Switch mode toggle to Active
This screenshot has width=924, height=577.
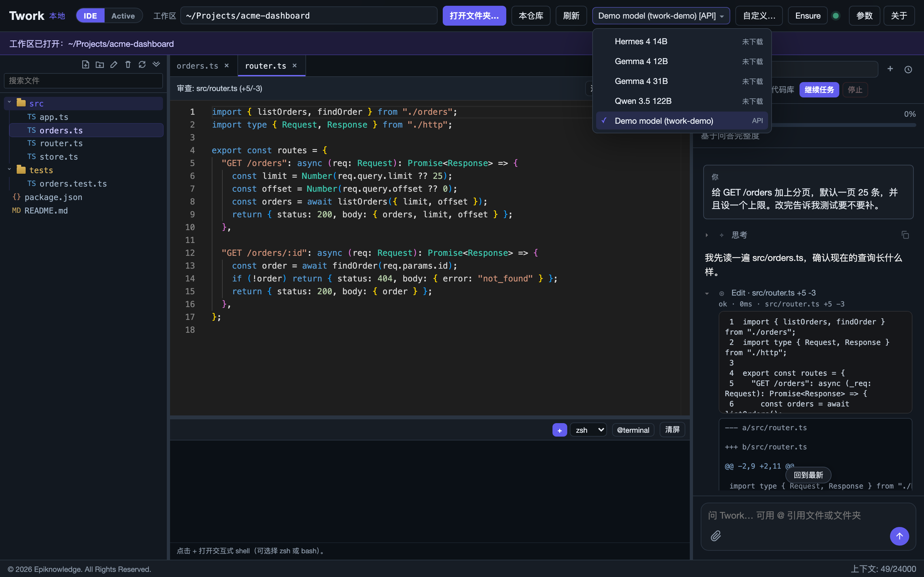coord(123,16)
